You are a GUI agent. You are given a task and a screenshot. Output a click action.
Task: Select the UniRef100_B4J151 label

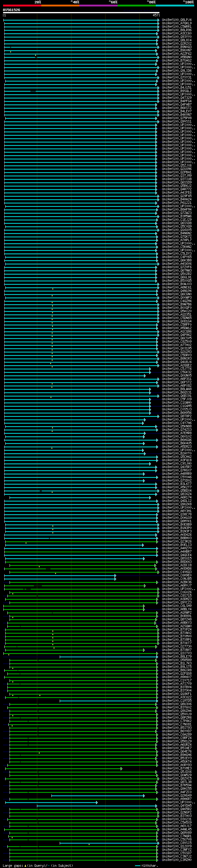pos(177,88)
